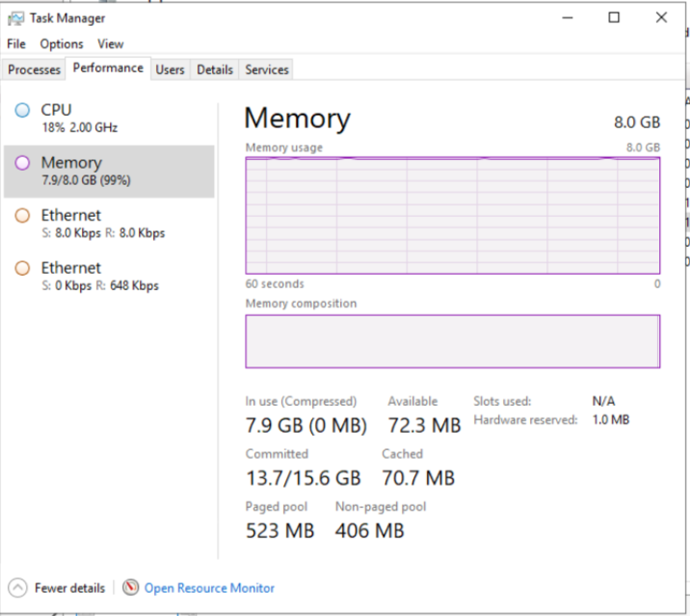Click the 523 MB paged pool value
This screenshot has width=690, height=616.
click(x=279, y=530)
